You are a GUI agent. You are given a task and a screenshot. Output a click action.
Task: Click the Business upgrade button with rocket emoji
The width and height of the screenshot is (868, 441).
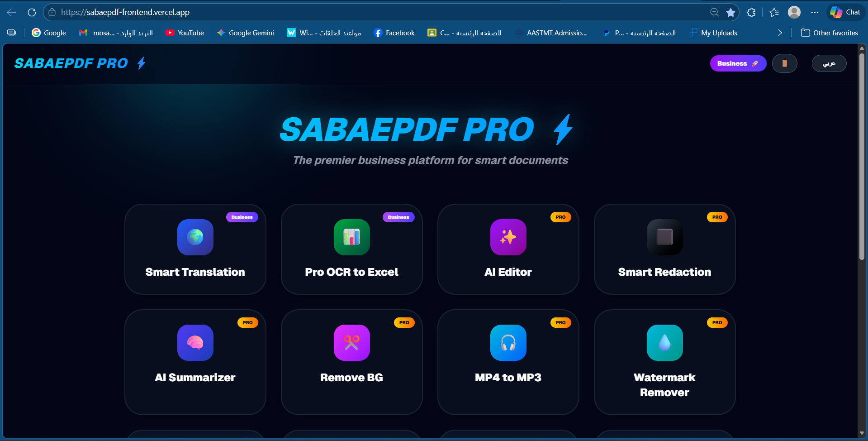pos(738,63)
